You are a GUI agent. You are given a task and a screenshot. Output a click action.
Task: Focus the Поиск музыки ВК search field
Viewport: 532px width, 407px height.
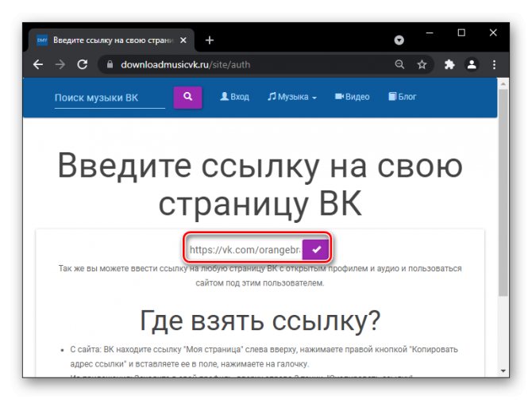coord(110,98)
